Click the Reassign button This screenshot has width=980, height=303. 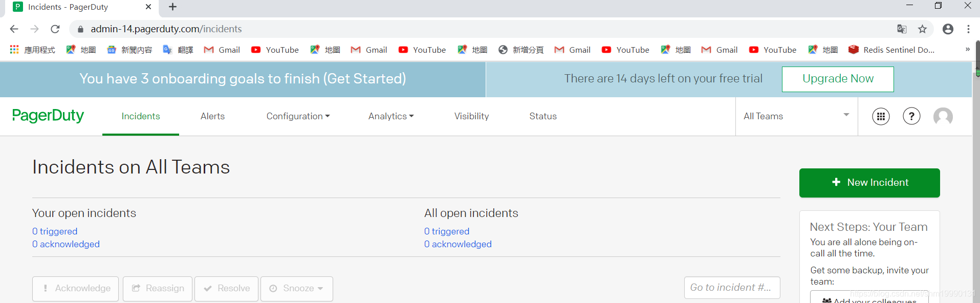click(158, 289)
